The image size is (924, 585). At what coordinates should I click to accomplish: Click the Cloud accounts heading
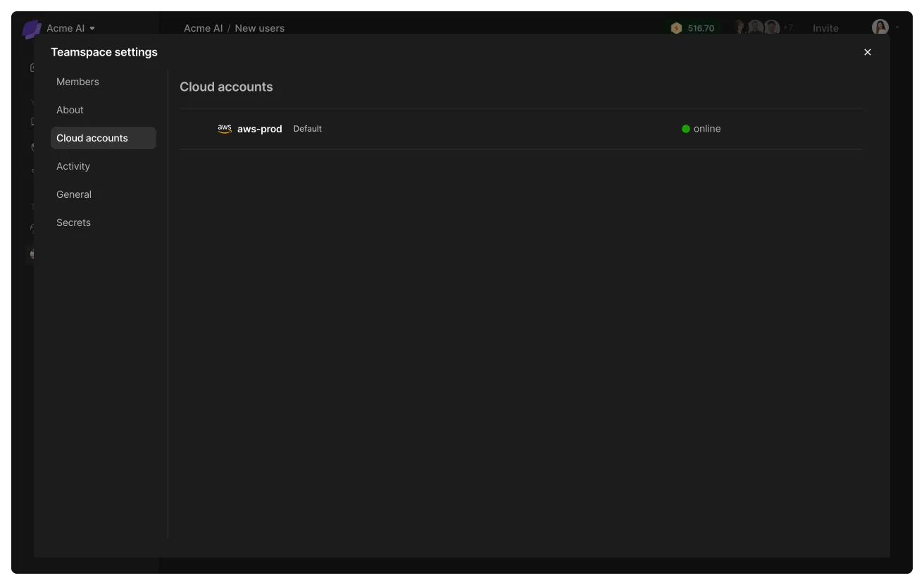pos(226,87)
